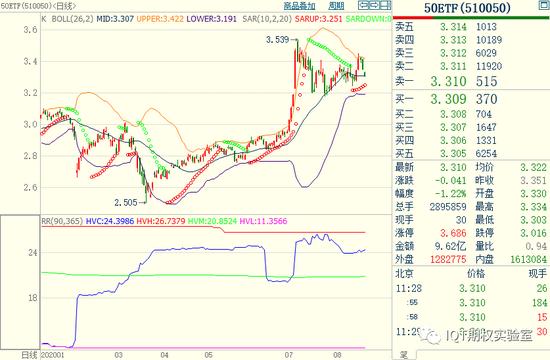Screen dimensions: 550x360
Task: Click the 跌停 value 3.016
Action: [x=533, y=233]
